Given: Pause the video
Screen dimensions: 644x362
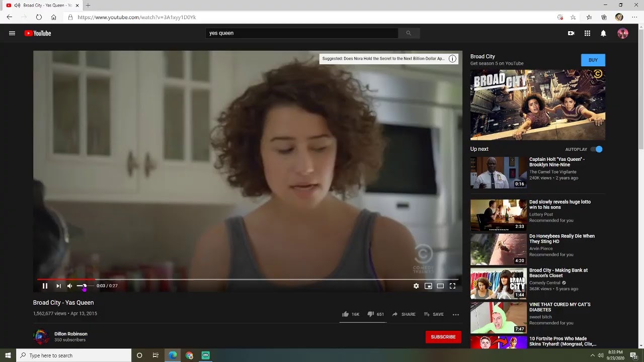Looking at the screenshot, I should pos(45,286).
